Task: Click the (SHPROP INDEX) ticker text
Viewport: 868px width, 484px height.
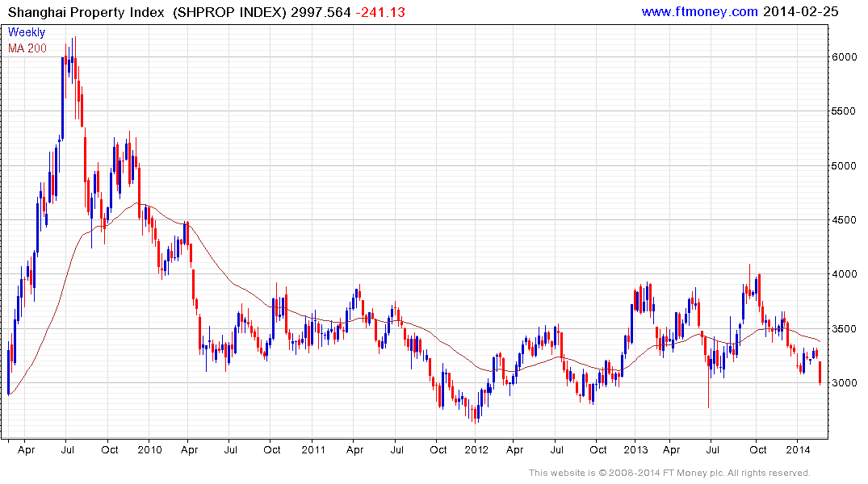Action: click(230, 12)
